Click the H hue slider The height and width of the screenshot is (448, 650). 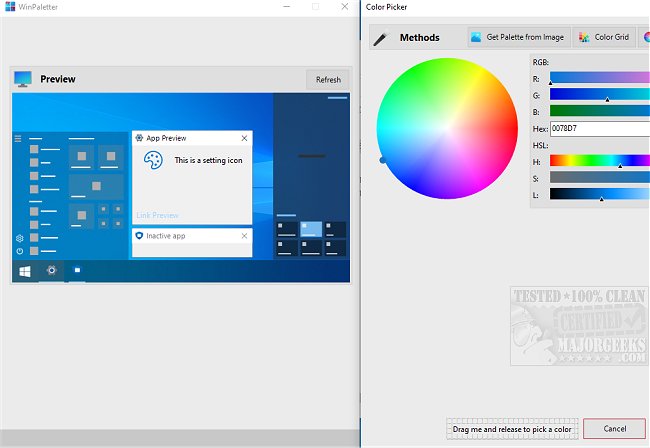pyautogui.click(x=600, y=161)
